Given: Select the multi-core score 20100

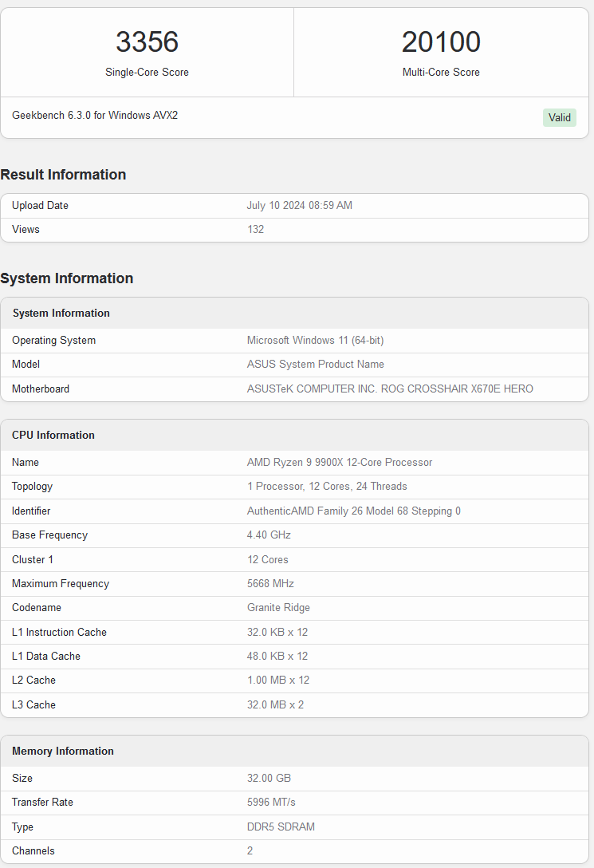Looking at the screenshot, I should (x=441, y=42).
